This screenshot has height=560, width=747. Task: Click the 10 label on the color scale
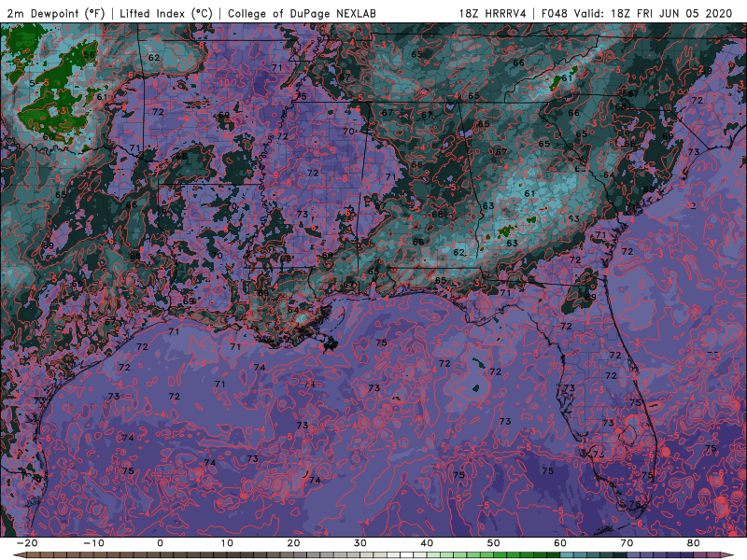coord(227,543)
